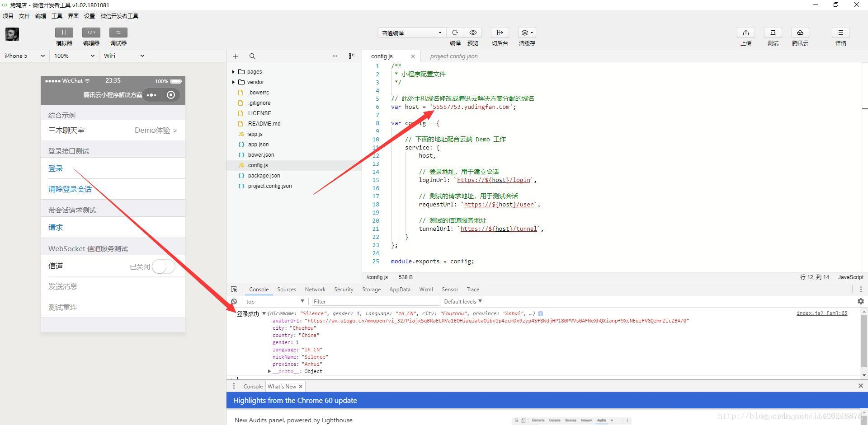This screenshot has width=868, height=425.
Task: Switch to the Sources devtools tab
Action: click(x=287, y=290)
